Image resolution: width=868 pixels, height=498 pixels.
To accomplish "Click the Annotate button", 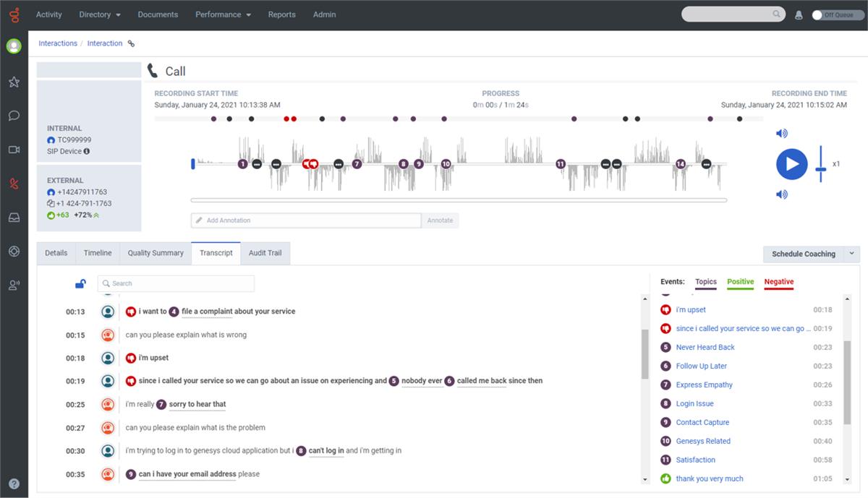I will point(440,220).
